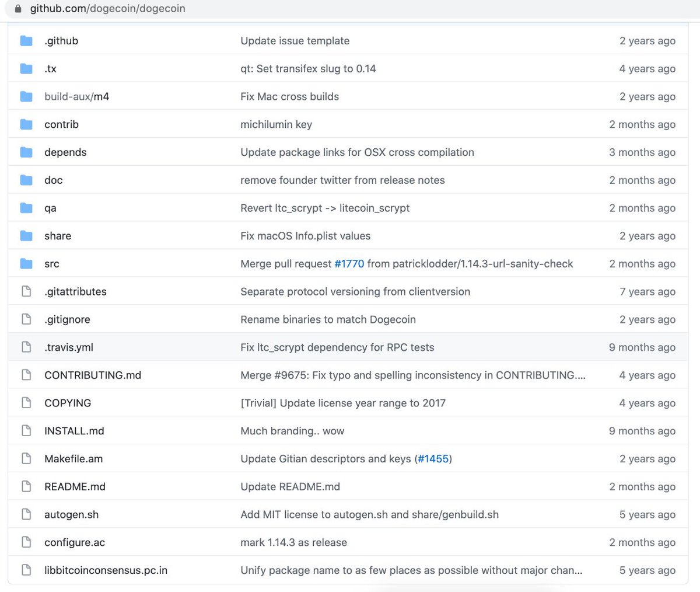Screen dimensions: 700x592
Task: Click the folder icon beside .github
Action: pos(26,41)
